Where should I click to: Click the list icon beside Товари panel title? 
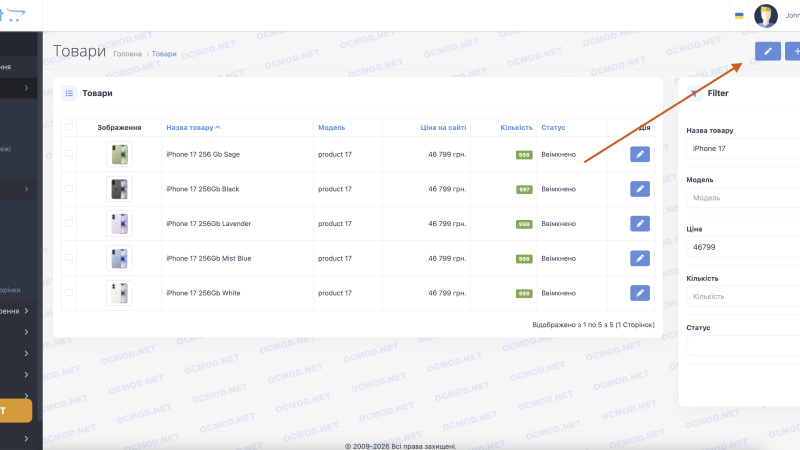tap(69, 93)
